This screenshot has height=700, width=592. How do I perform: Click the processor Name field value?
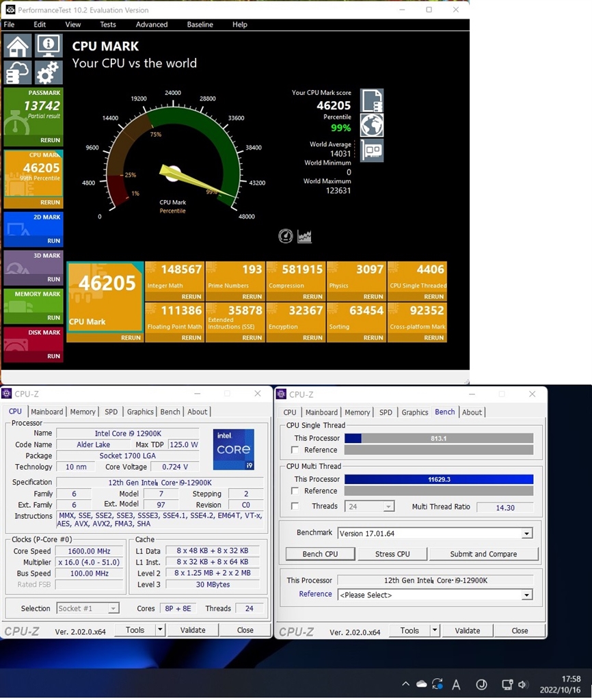point(128,433)
